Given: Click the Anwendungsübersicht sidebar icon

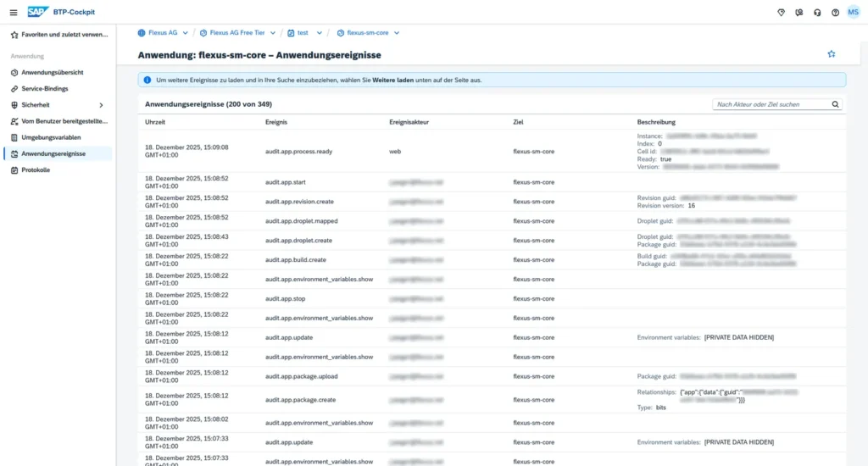Looking at the screenshot, I should click(x=14, y=73).
